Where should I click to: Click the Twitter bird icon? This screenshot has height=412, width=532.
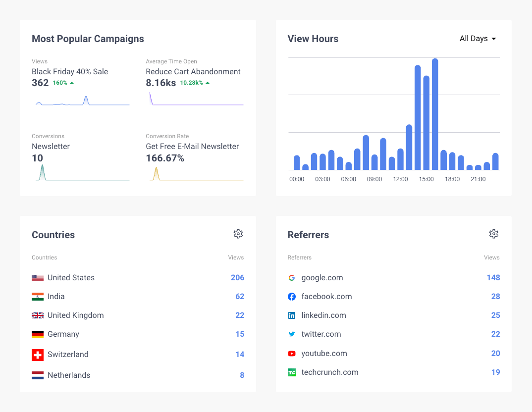click(292, 334)
